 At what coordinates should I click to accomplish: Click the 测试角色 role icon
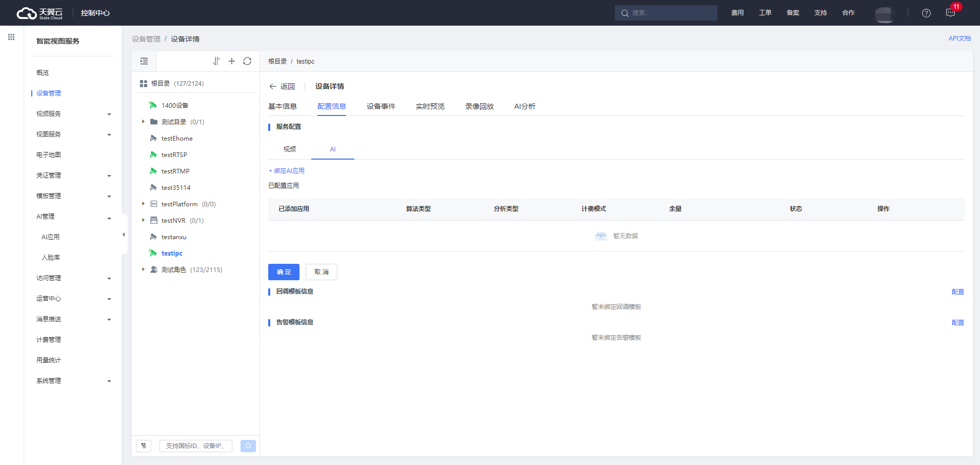point(154,269)
